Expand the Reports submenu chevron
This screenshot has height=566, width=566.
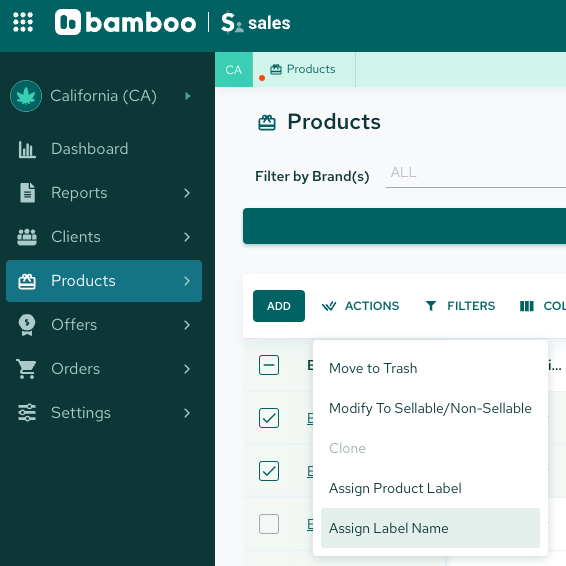[x=187, y=193]
